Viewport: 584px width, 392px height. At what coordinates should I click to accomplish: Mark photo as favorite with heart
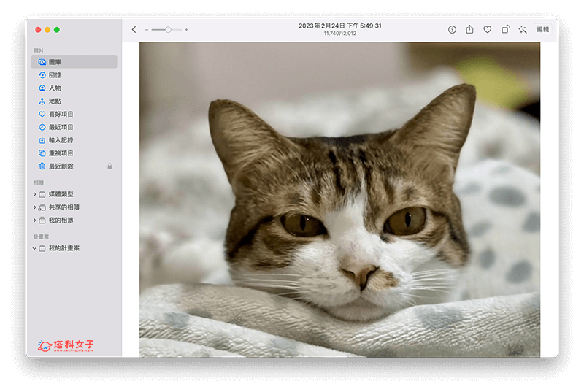(488, 29)
